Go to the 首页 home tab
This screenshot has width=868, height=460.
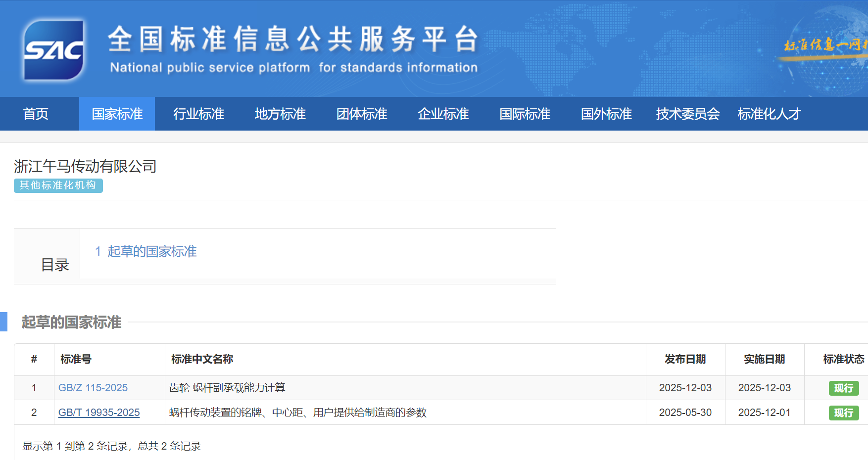36,114
